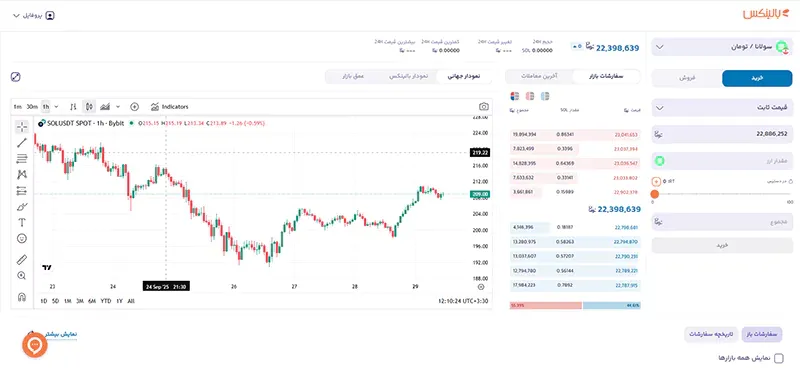Set chart range to 1M
The width and height of the screenshot is (800, 379).
[67, 301]
